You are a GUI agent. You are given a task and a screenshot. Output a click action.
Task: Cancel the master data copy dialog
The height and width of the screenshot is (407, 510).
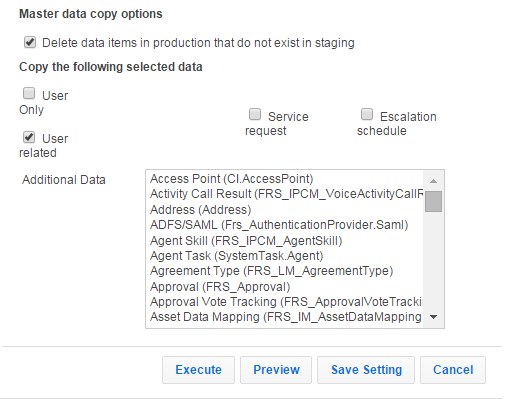click(453, 370)
